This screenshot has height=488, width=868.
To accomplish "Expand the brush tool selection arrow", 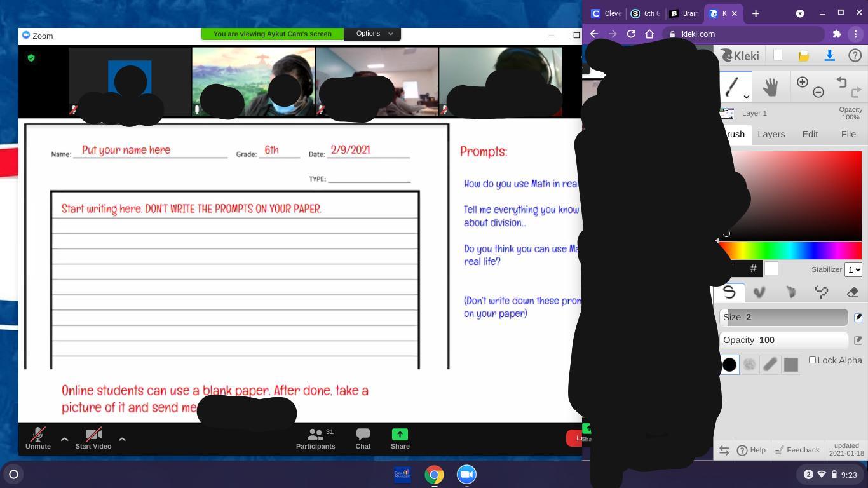I will coord(747,97).
